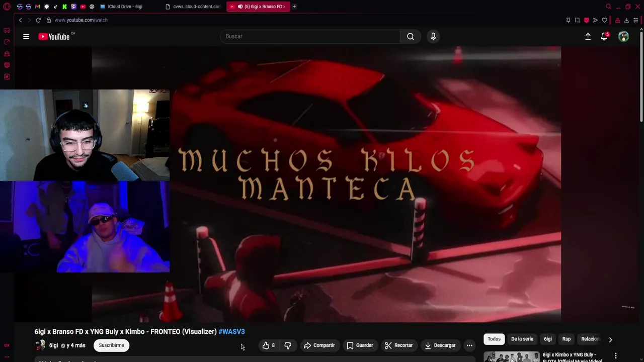Show more chips with right chevron

pyautogui.click(x=610, y=340)
